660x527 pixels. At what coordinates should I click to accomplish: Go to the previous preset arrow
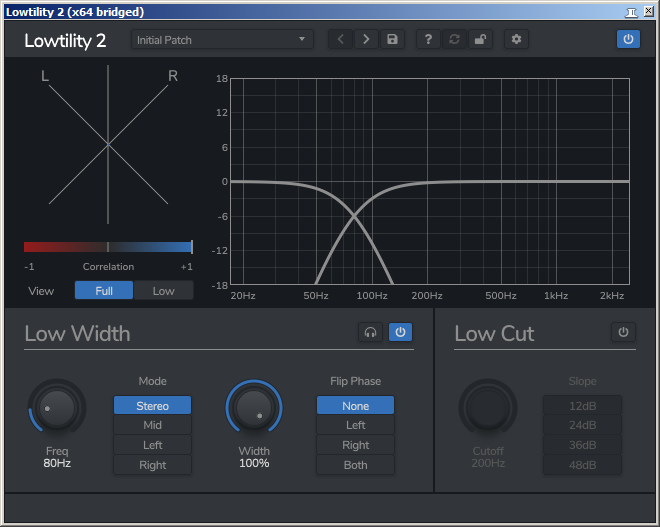pyautogui.click(x=341, y=40)
